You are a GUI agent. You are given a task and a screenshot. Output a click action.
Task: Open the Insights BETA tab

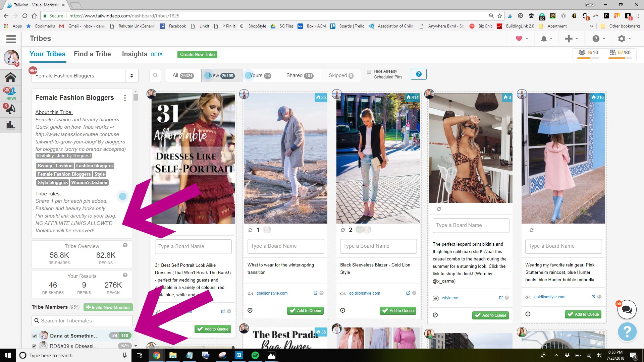click(x=142, y=54)
